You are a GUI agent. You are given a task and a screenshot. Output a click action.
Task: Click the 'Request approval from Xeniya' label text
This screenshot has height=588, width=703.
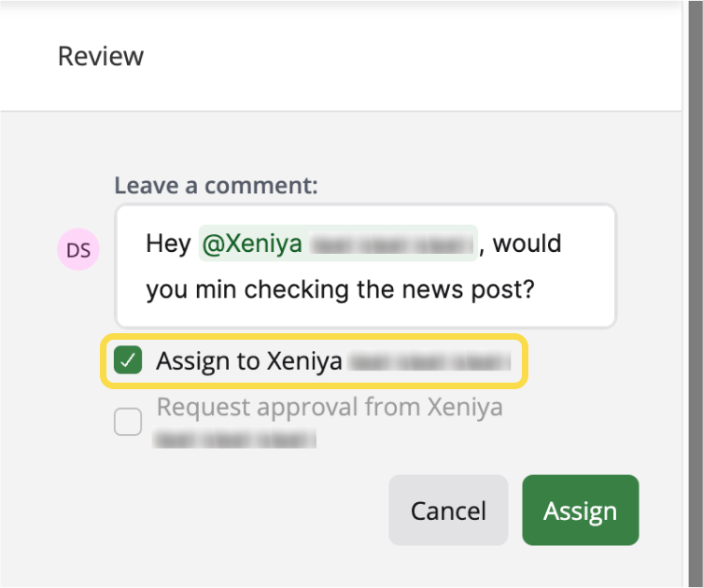330,408
